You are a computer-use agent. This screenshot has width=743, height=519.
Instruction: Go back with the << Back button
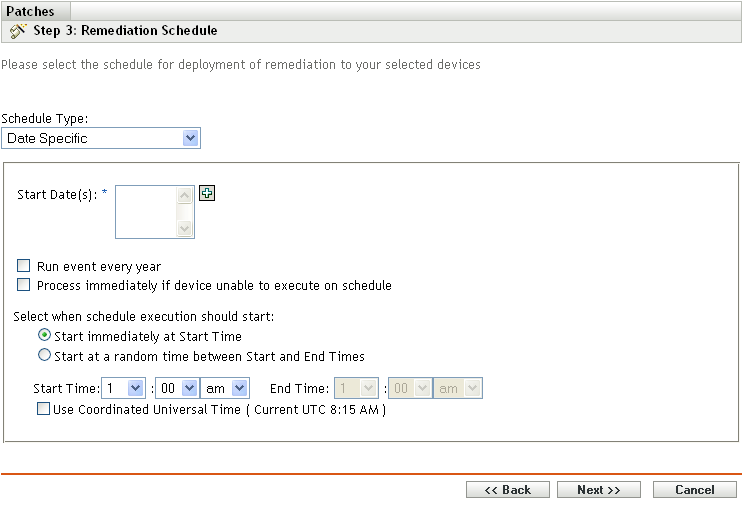[507, 490]
